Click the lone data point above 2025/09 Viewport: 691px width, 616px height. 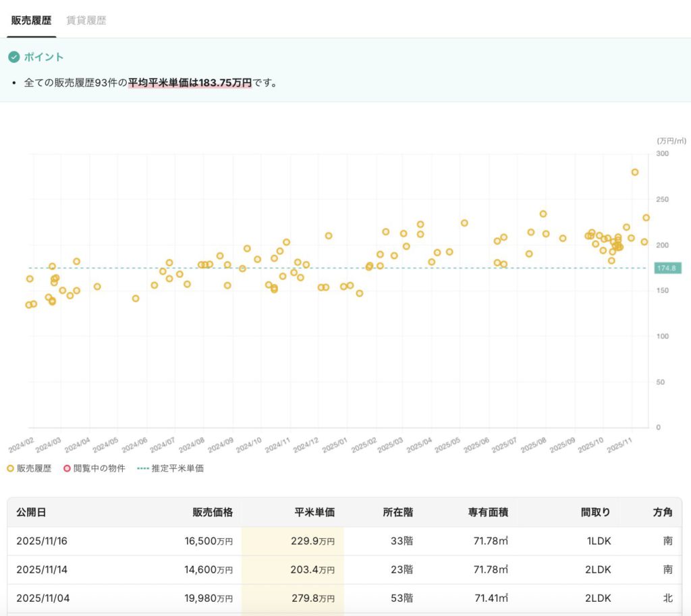click(x=563, y=238)
